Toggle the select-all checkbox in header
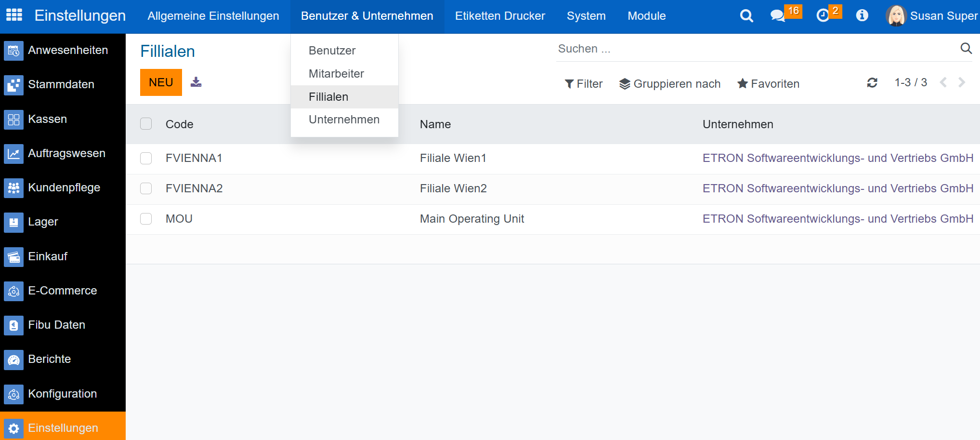 coord(146,124)
